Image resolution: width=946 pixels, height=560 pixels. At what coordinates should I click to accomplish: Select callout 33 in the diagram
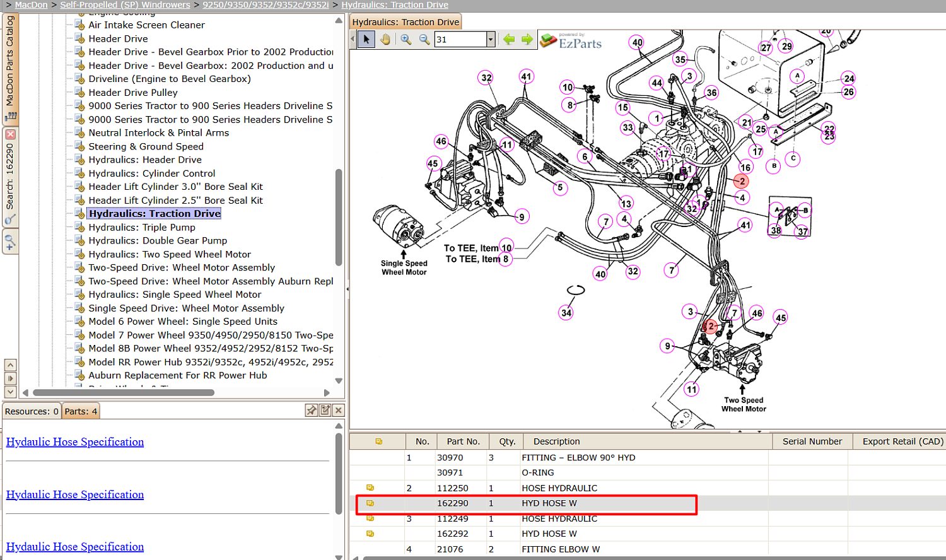click(628, 127)
